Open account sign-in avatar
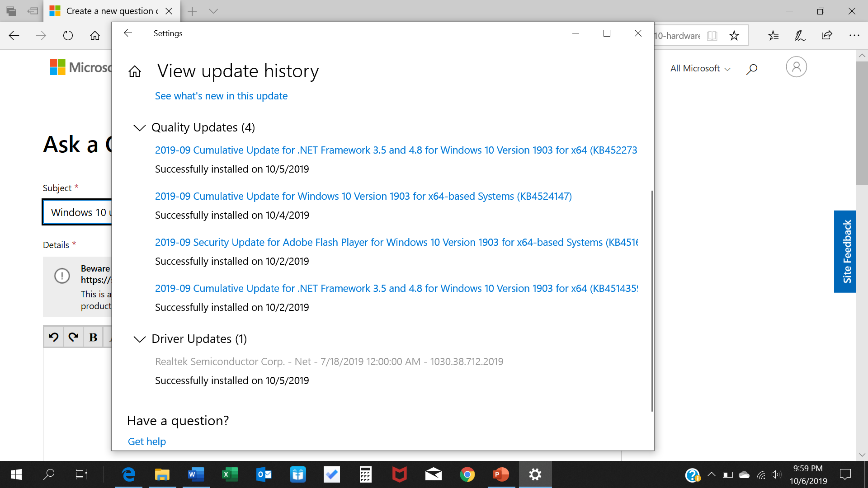Image resolution: width=868 pixels, height=488 pixels. click(796, 67)
